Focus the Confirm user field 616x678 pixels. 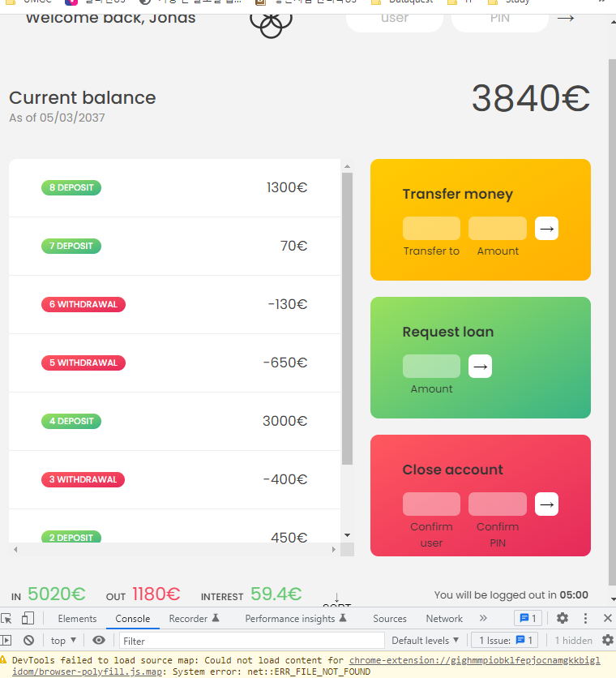point(431,504)
